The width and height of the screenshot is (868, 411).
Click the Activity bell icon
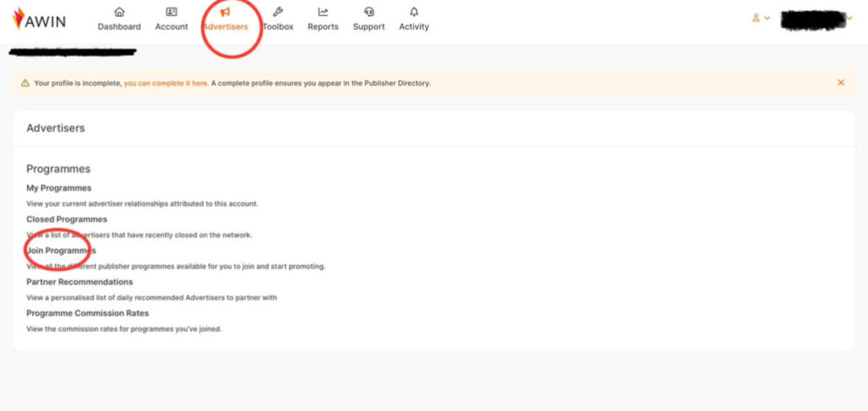(x=414, y=12)
